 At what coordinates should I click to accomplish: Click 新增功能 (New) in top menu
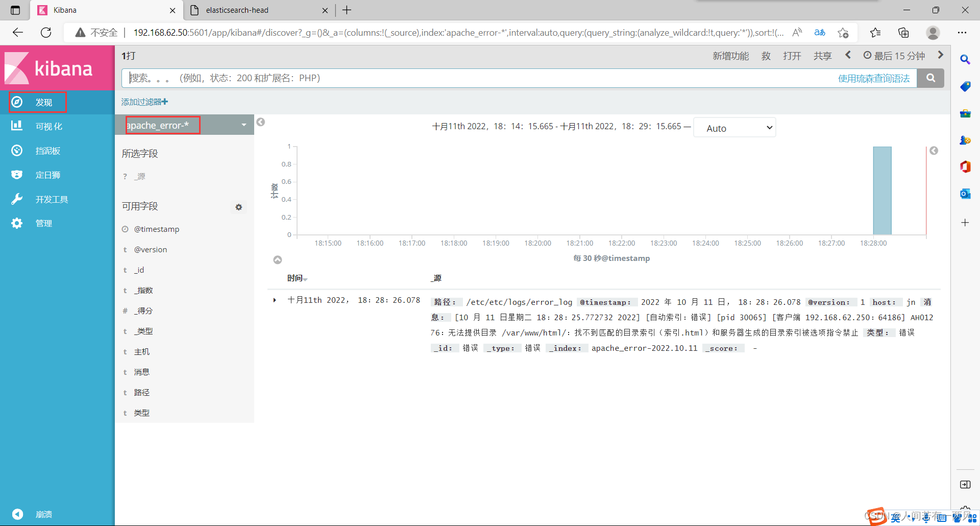tap(731, 56)
